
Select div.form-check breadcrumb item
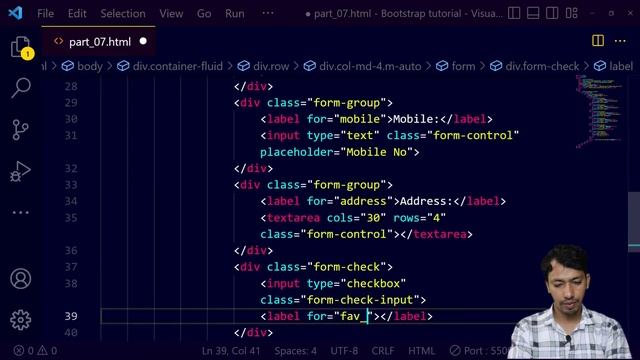click(x=534, y=66)
